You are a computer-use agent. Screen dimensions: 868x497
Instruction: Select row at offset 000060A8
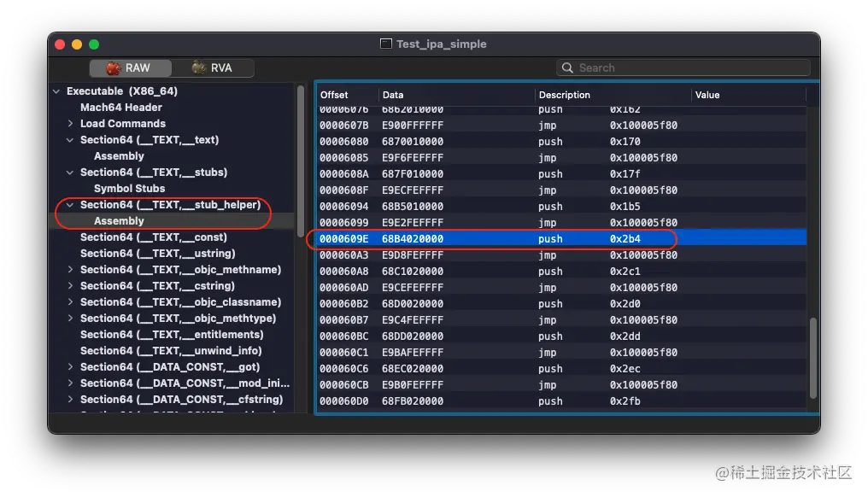[561, 272]
